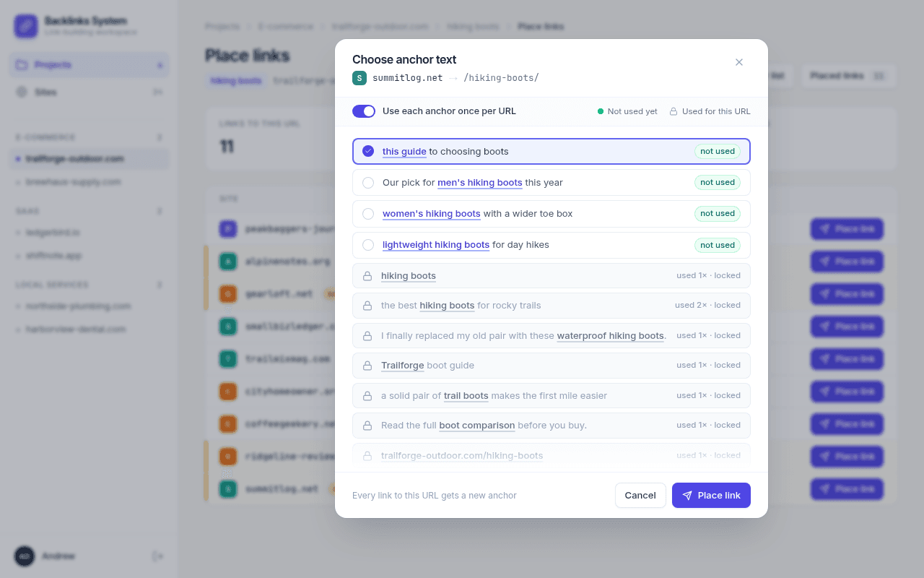Choose women's hiking boots anchor radio
Image resolution: width=924 pixels, height=578 pixels.
click(x=368, y=214)
